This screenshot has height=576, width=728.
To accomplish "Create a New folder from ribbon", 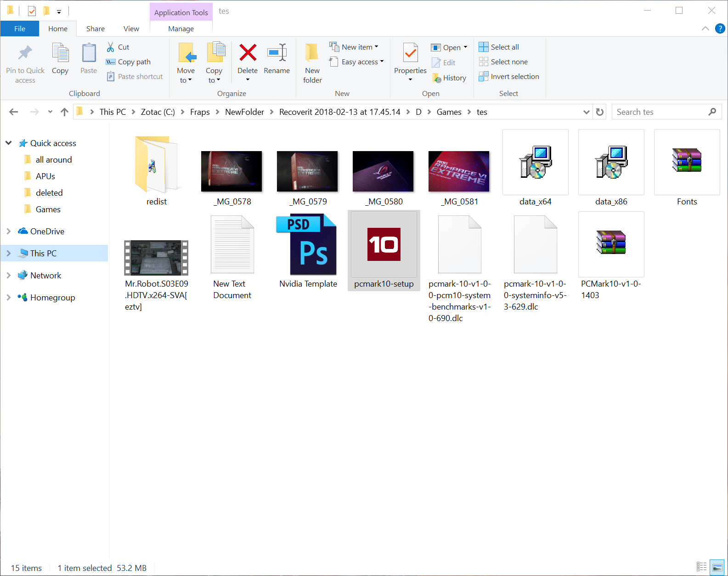I will pos(312,63).
